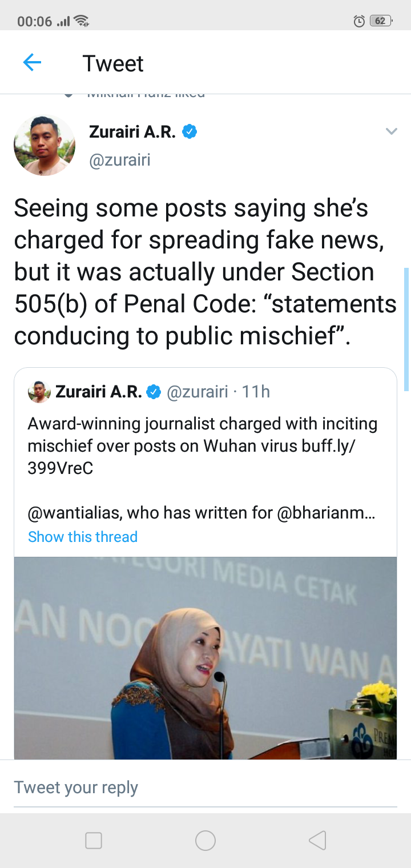Tap the Wi-Fi status icon
Screen dimensions: 411x868
coord(82,22)
